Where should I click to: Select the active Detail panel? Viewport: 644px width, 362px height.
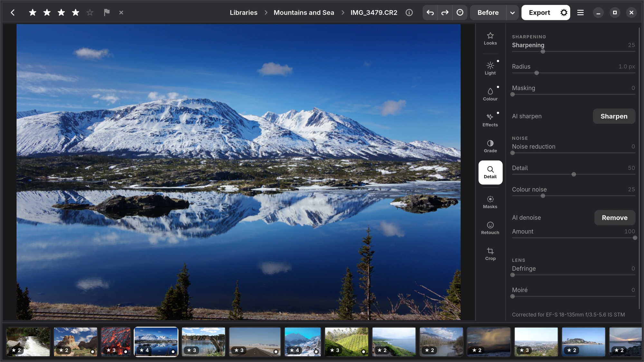(490, 172)
